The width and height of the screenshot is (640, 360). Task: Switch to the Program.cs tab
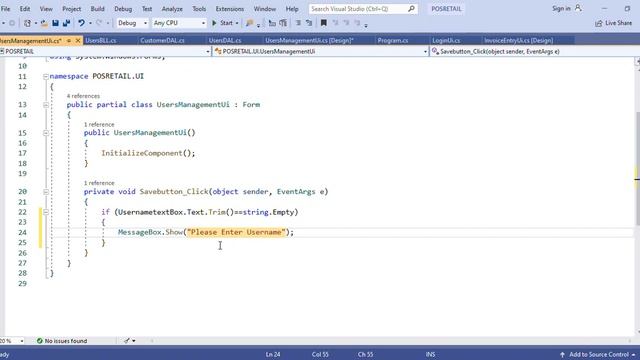point(393,40)
